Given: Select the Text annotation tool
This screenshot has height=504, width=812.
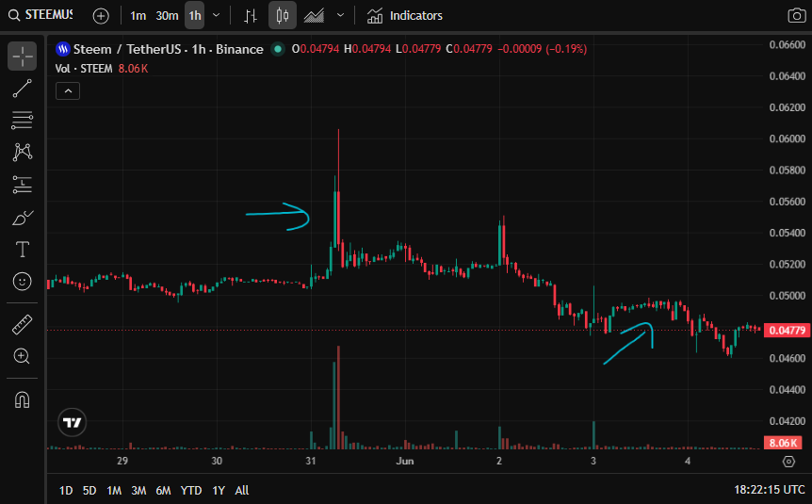Looking at the screenshot, I should pos(23,250).
